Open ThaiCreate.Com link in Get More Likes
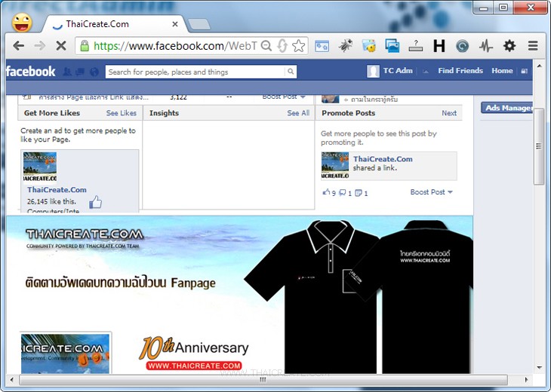The image size is (551, 392). pos(57,190)
